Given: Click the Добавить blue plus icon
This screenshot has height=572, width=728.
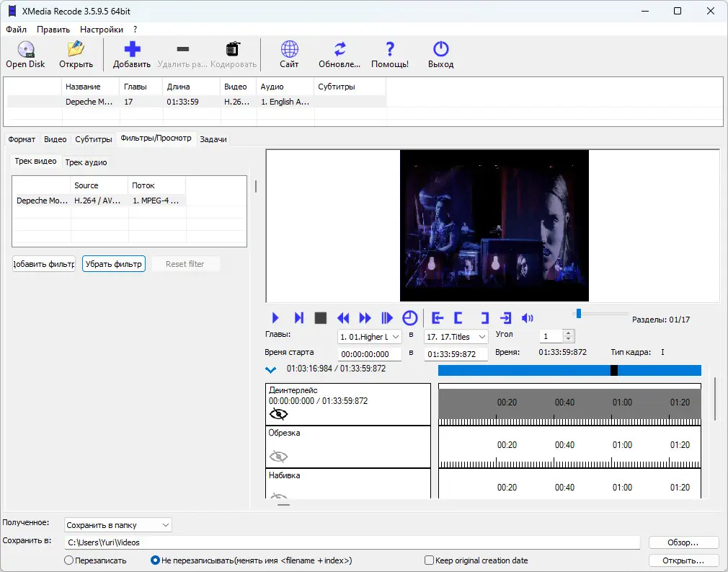Looking at the screenshot, I should (x=132, y=50).
